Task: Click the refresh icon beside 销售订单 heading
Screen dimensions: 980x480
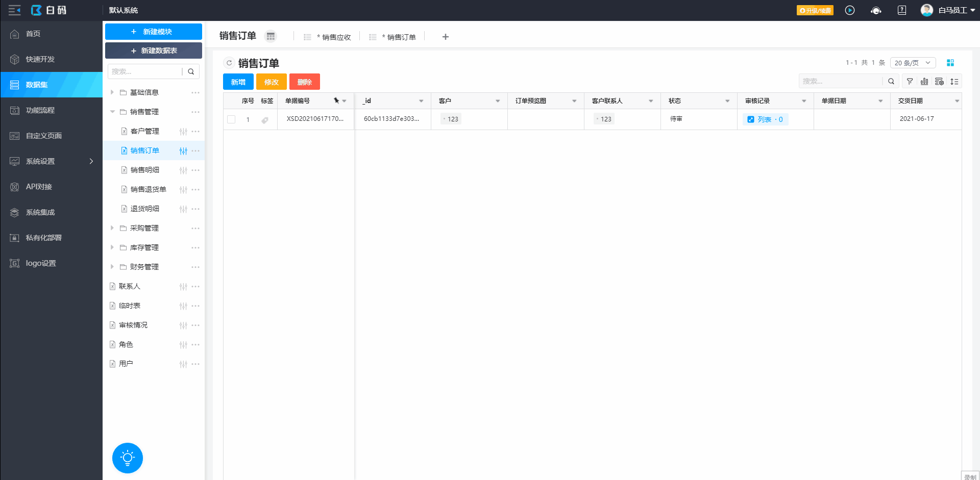Action: [x=229, y=63]
